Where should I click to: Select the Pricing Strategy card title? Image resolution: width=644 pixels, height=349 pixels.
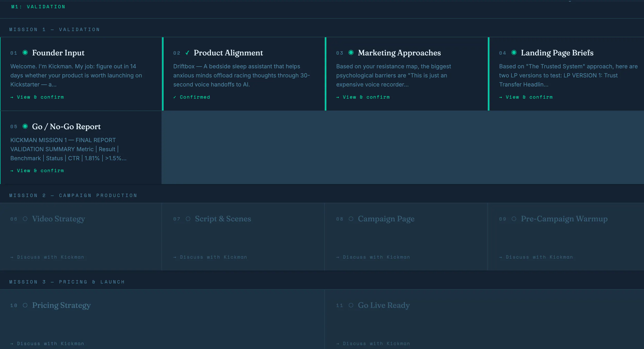tap(61, 305)
